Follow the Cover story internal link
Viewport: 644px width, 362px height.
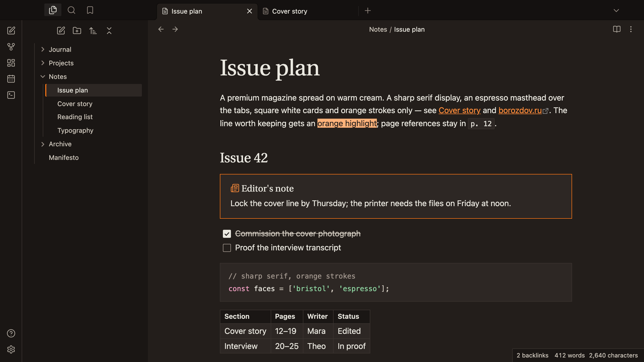460,110
